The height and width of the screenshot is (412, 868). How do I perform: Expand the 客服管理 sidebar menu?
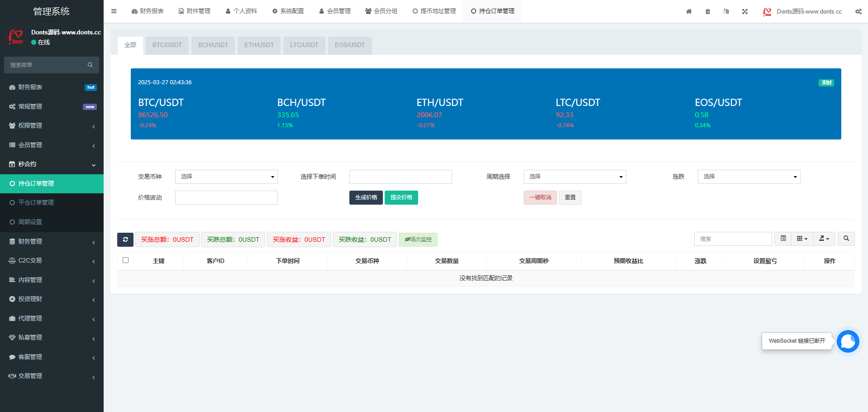coord(52,357)
